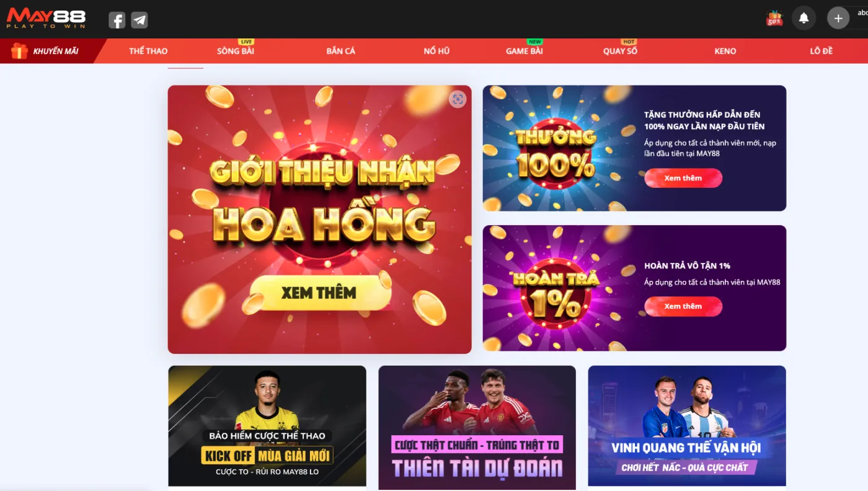Go to MAY88 logo home
This screenshot has width=868, height=491.
(46, 18)
